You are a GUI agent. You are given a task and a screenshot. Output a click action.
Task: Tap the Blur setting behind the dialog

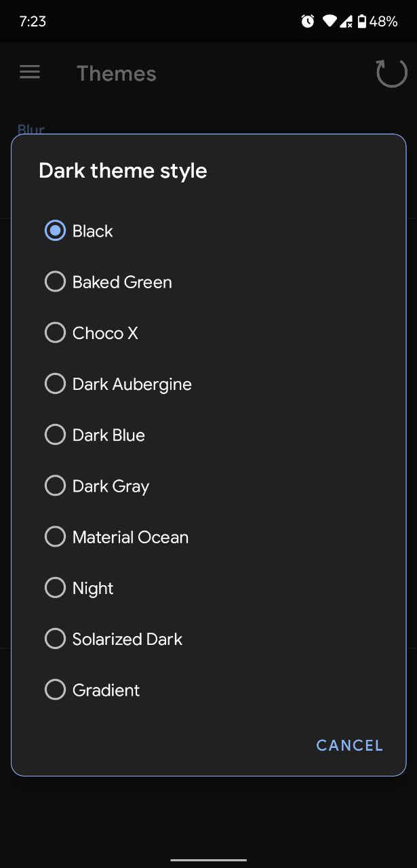click(31, 129)
